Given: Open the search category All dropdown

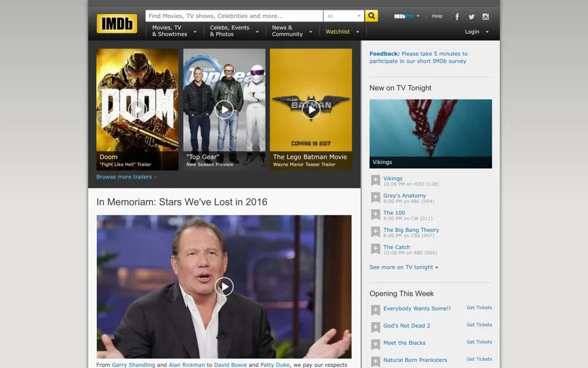Looking at the screenshot, I should click(344, 16).
